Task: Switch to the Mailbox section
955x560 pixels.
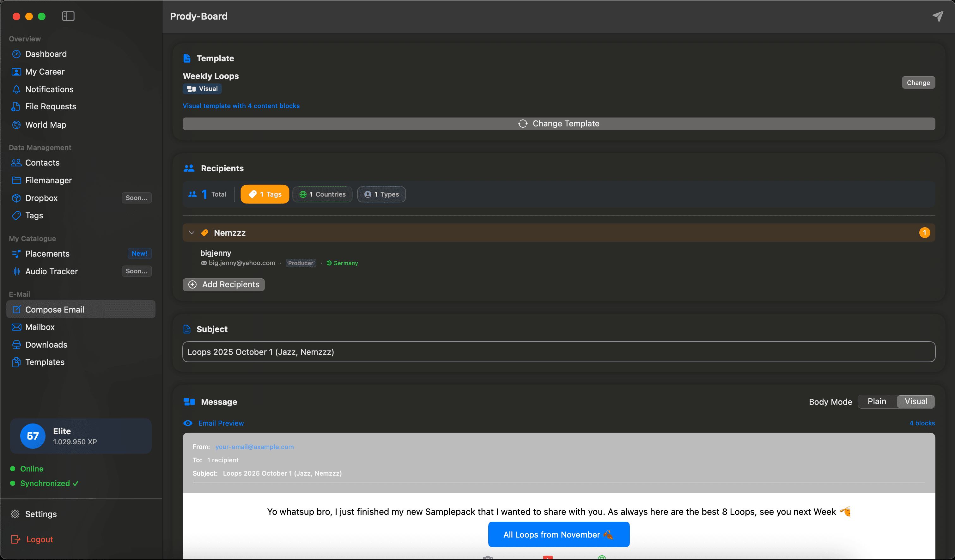Action: click(x=40, y=327)
